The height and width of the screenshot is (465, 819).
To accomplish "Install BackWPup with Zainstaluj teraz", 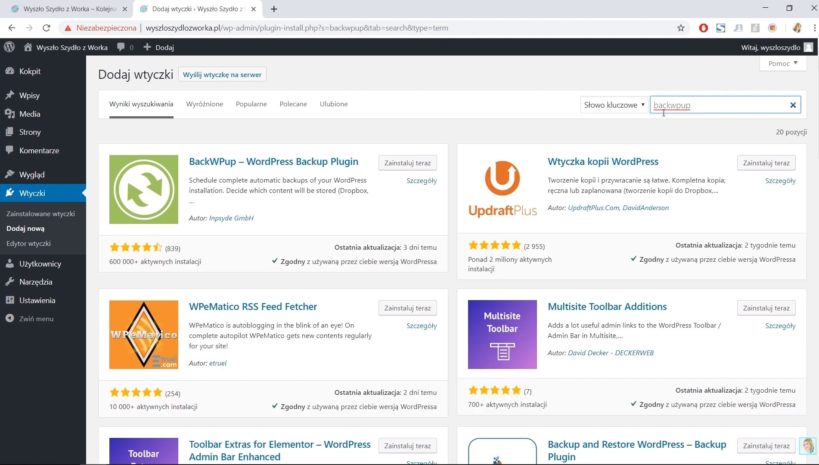I will click(407, 163).
